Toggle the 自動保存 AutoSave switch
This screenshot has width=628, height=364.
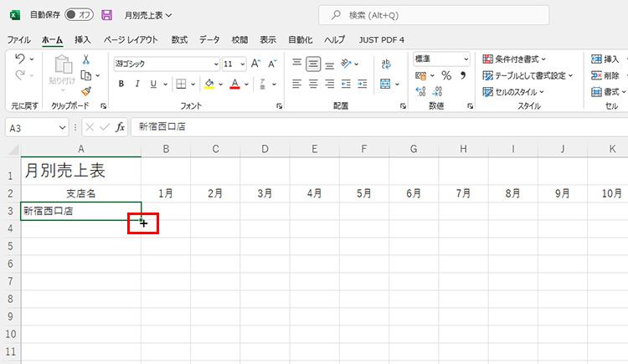point(80,15)
